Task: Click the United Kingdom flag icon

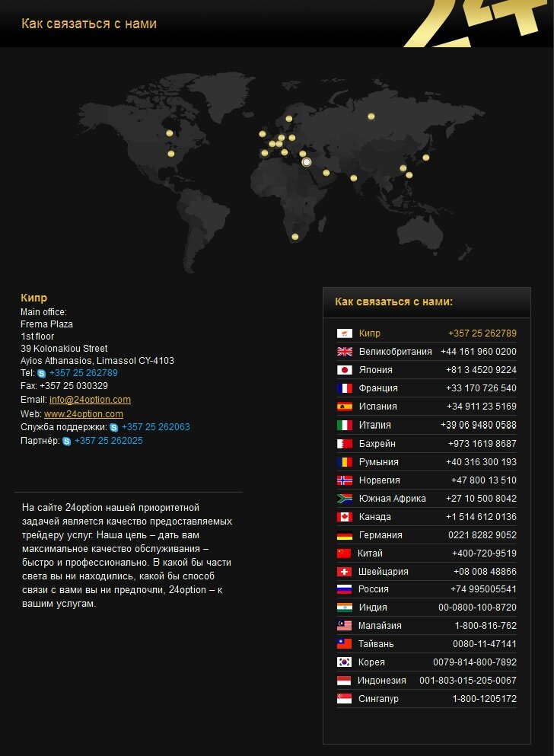Action: (x=345, y=352)
